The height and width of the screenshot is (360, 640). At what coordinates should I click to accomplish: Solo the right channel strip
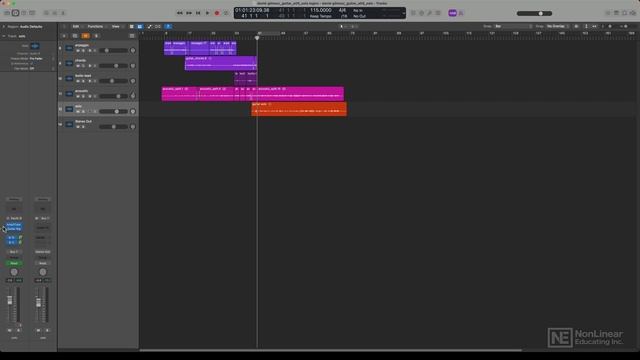(x=47, y=330)
